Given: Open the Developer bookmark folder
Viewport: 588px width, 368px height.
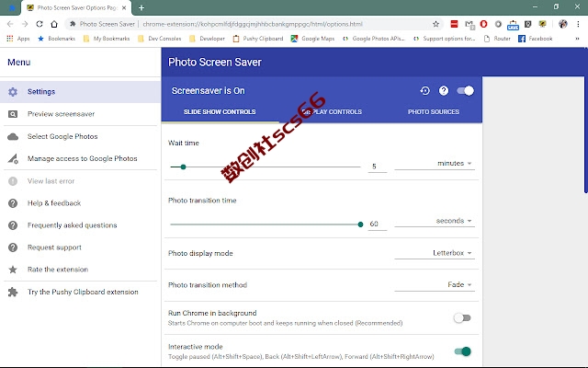Looking at the screenshot, I should [207, 39].
